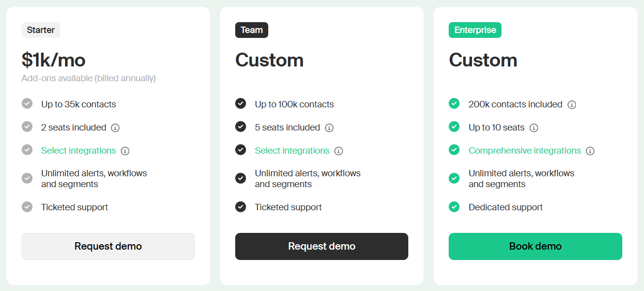Screen dimensions: 644x291
Task: Open Comprehensive integrations link in Enterprise
Action: pos(525,151)
